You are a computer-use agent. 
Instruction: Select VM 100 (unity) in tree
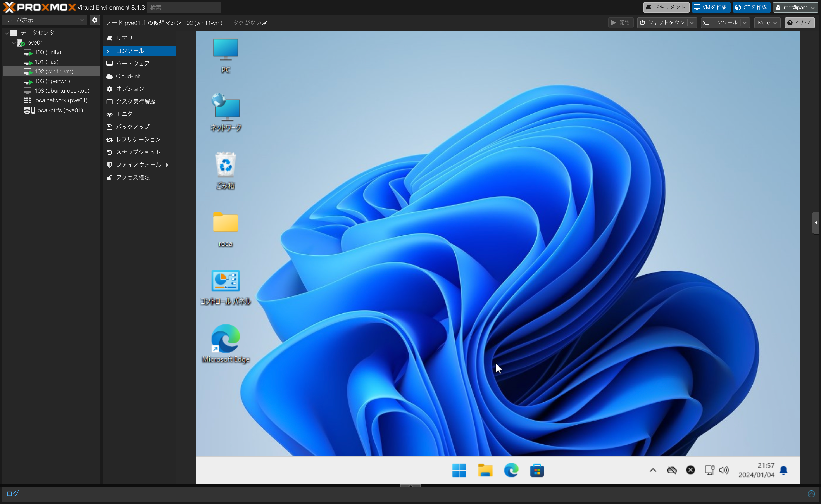[51, 52]
